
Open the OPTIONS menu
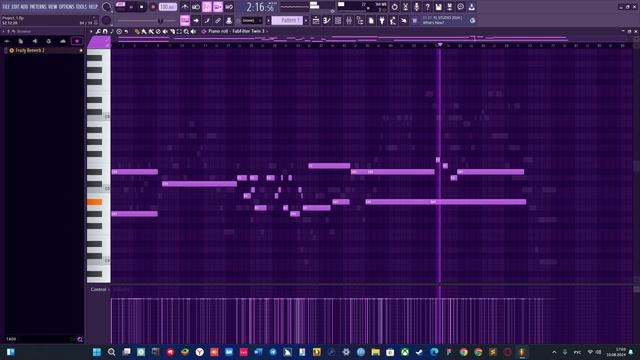67,7
